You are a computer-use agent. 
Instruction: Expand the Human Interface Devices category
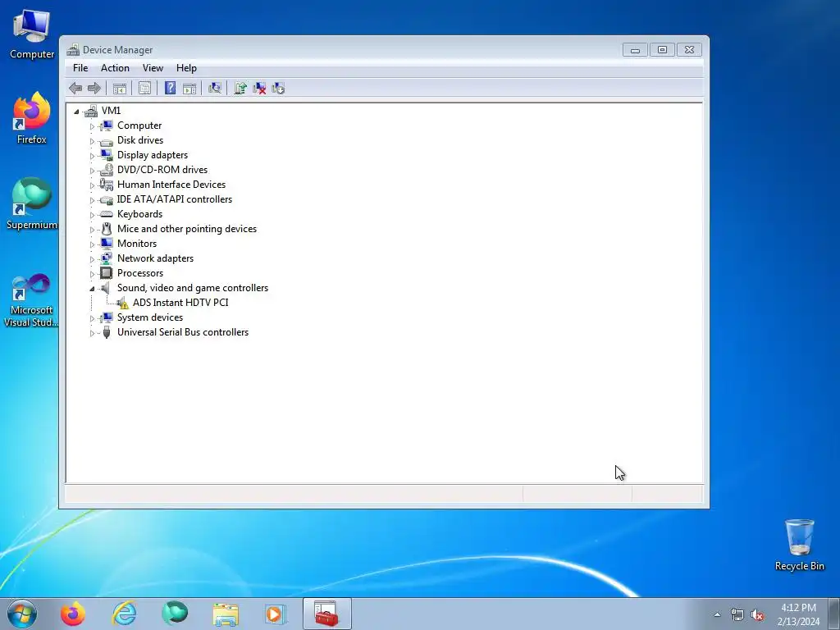pos(92,185)
